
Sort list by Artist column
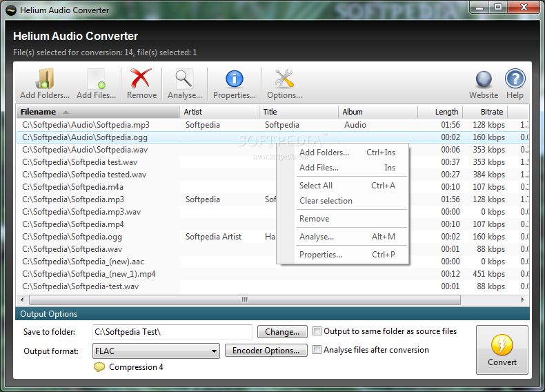(x=219, y=112)
